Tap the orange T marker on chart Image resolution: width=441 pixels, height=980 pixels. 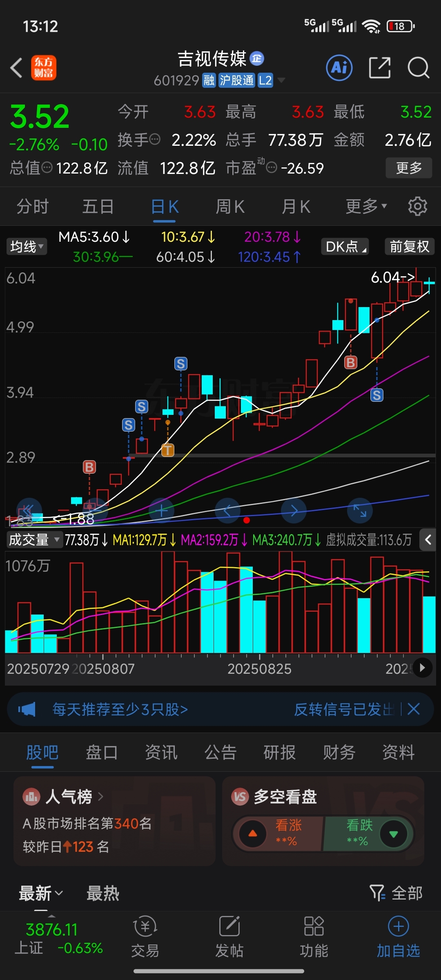pos(168,450)
